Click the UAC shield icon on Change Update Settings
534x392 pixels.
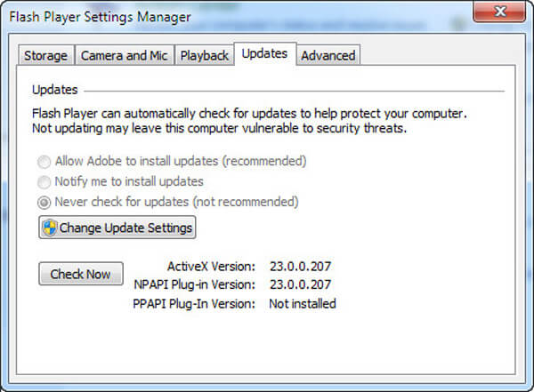pos(50,228)
